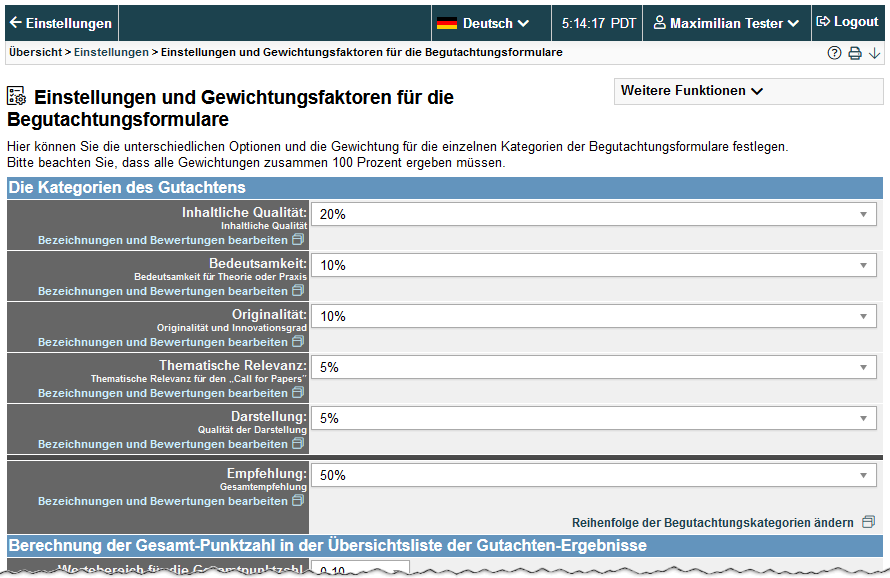Open the Inhaltliche Qualität 20% dropdown
Image resolution: width=890 pixels, height=578 pixels.
point(594,215)
